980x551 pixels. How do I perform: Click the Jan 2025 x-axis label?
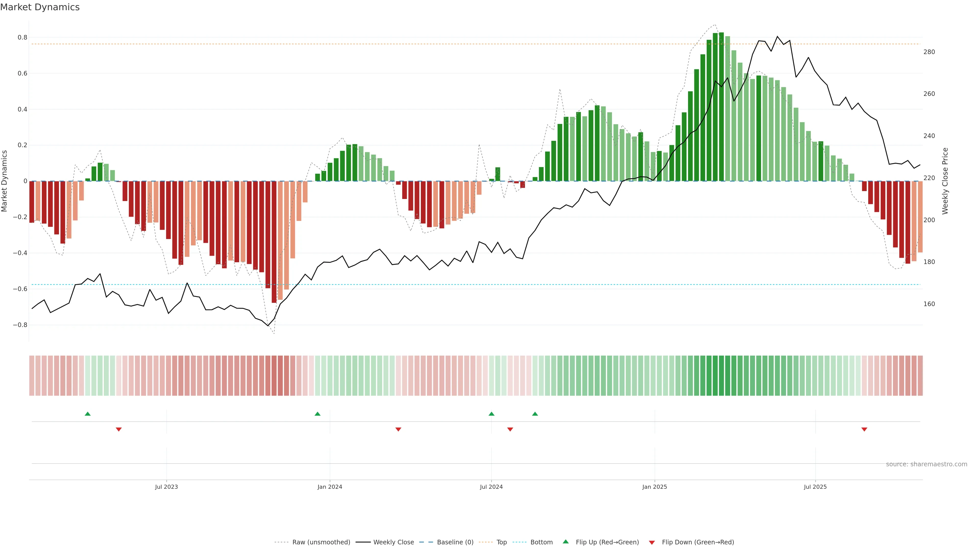(654, 487)
